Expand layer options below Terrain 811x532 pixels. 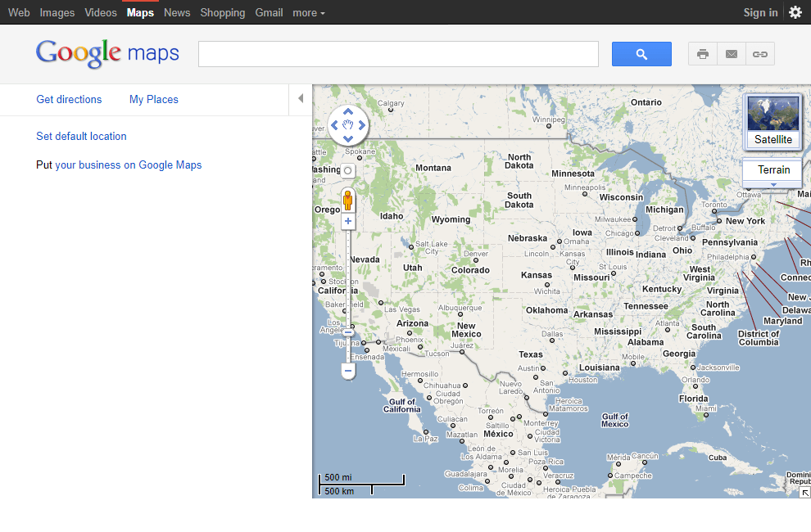coord(773,185)
